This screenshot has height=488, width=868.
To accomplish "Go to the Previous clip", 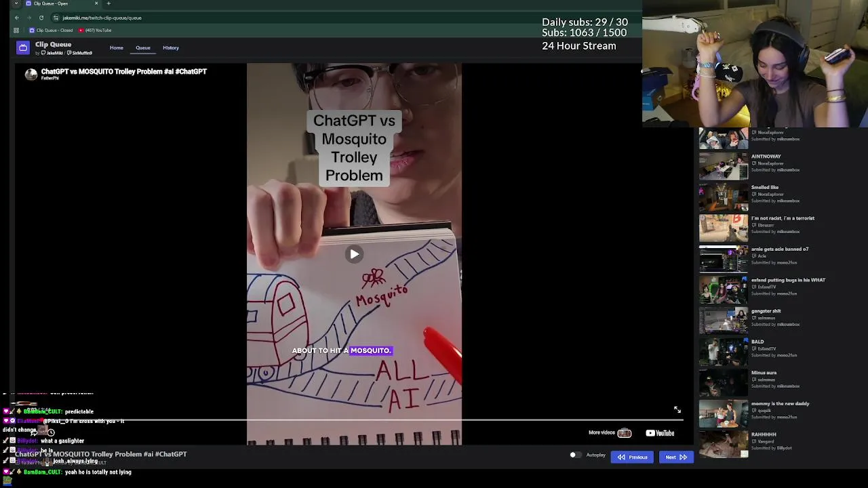I will pos(632,457).
